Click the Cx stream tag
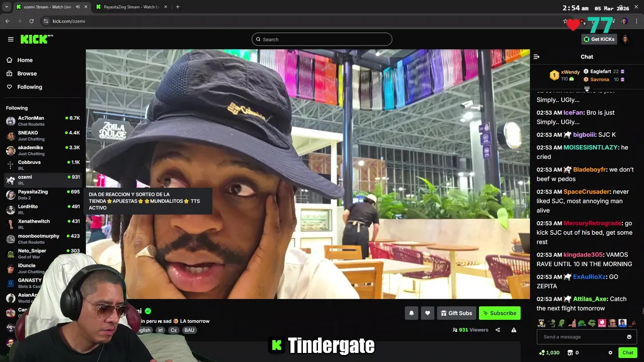Viewport: 644px width, 362px height. (174, 330)
